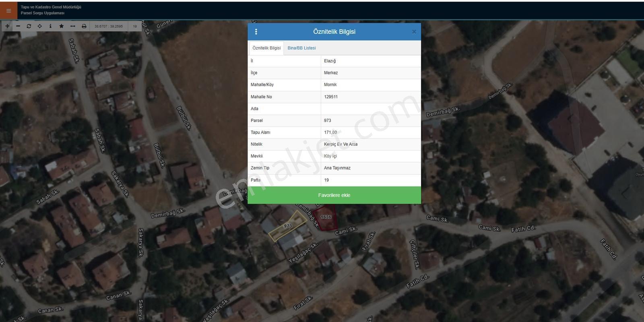The image size is (644, 322).
Task: Open favorites with the star icon
Action: pos(62,26)
